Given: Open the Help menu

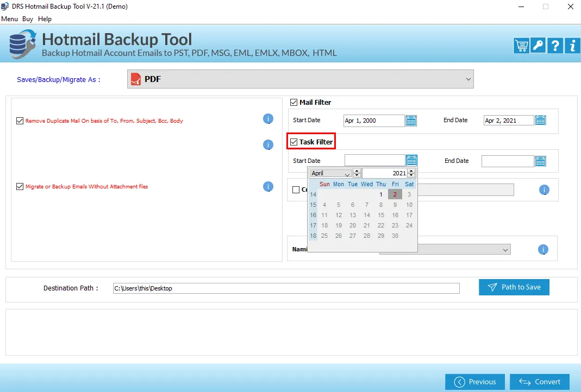Looking at the screenshot, I should (x=45, y=19).
